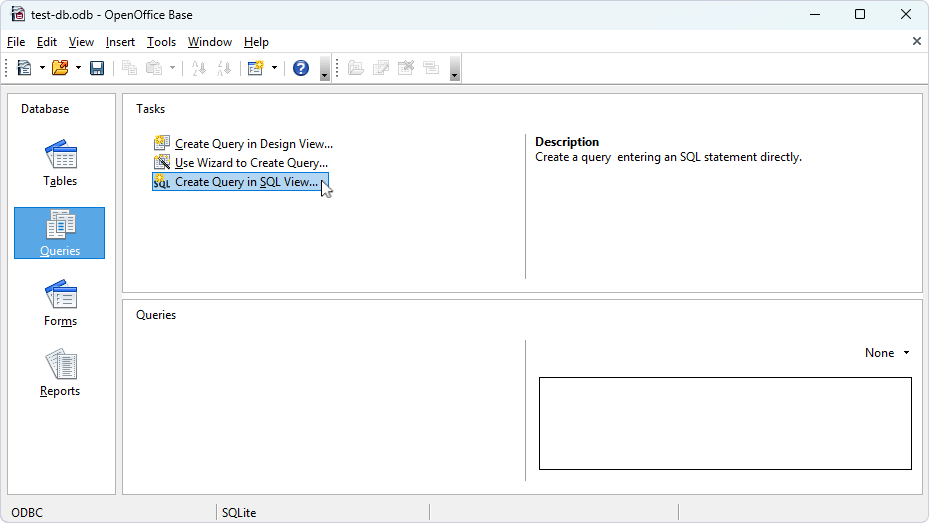Expand the New Form dropdown arrow
This screenshot has height=523, width=929.
(274, 68)
